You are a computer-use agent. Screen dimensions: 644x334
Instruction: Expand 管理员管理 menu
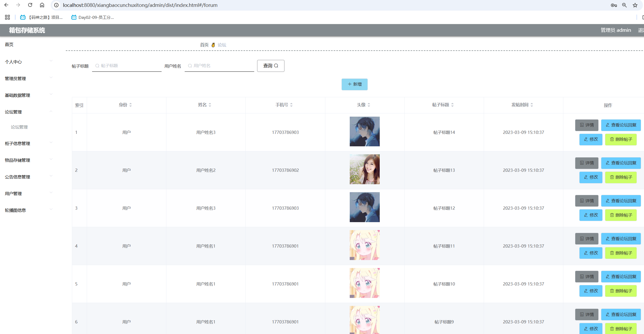pyautogui.click(x=29, y=78)
